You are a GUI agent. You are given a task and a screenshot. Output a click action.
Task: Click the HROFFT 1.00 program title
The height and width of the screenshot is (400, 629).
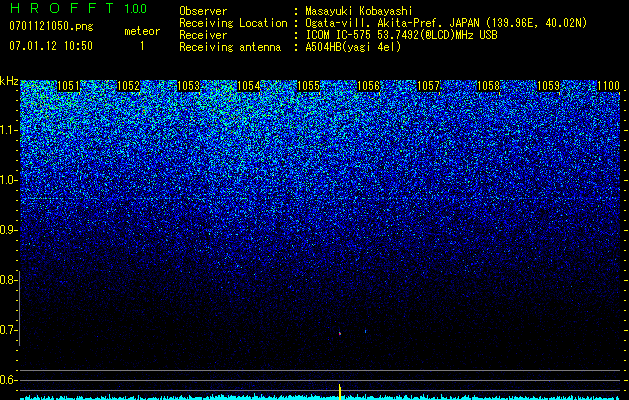coord(78,8)
